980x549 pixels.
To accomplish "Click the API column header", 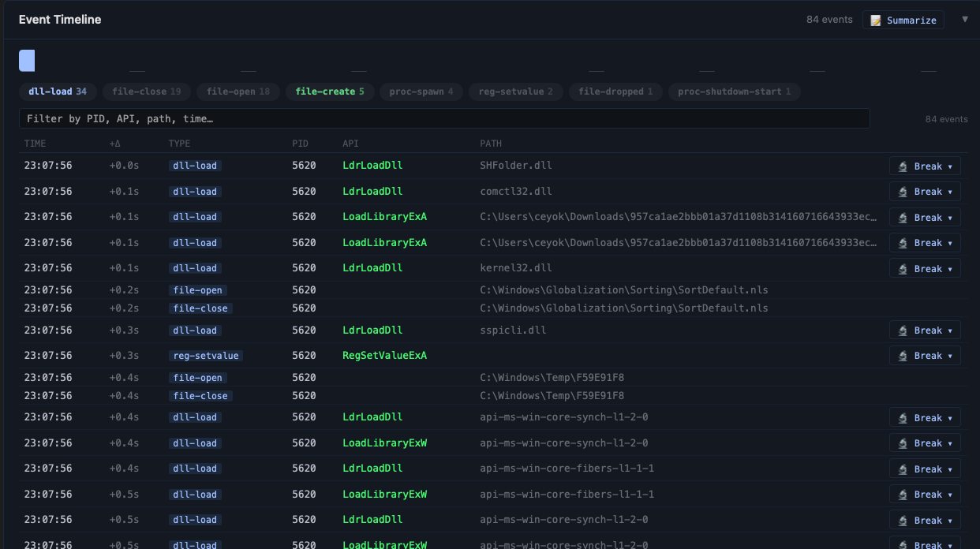I will point(350,144).
